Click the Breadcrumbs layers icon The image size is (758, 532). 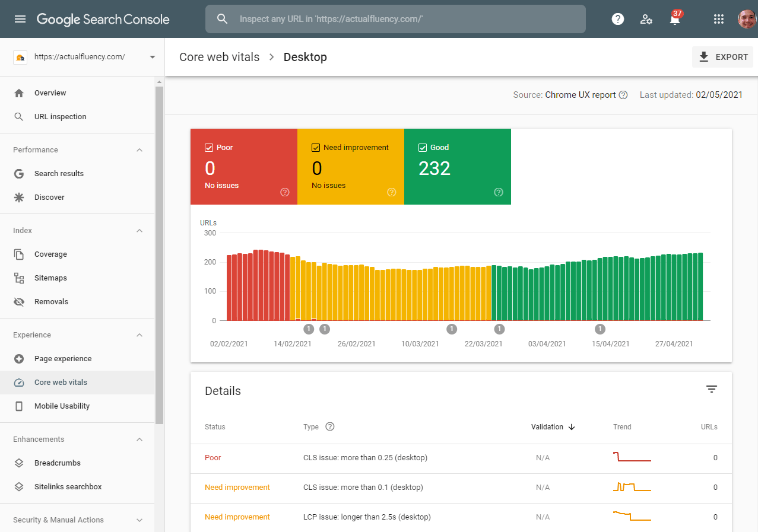[x=19, y=463]
